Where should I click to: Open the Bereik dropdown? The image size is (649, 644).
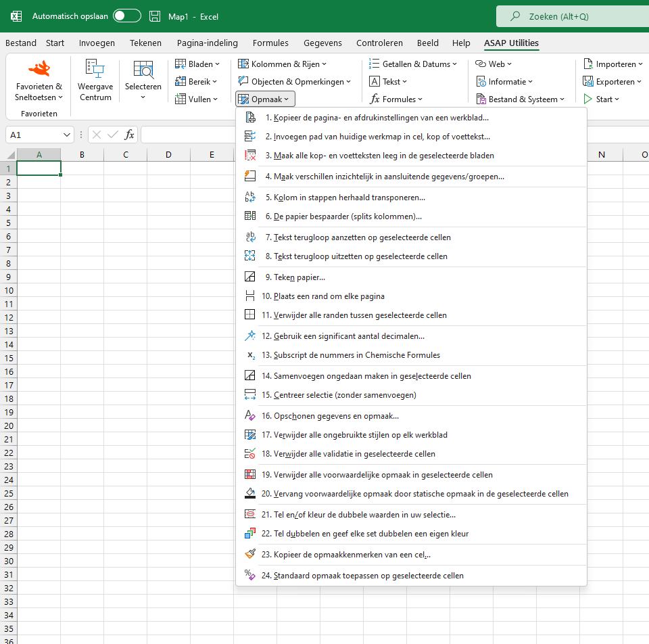point(196,82)
